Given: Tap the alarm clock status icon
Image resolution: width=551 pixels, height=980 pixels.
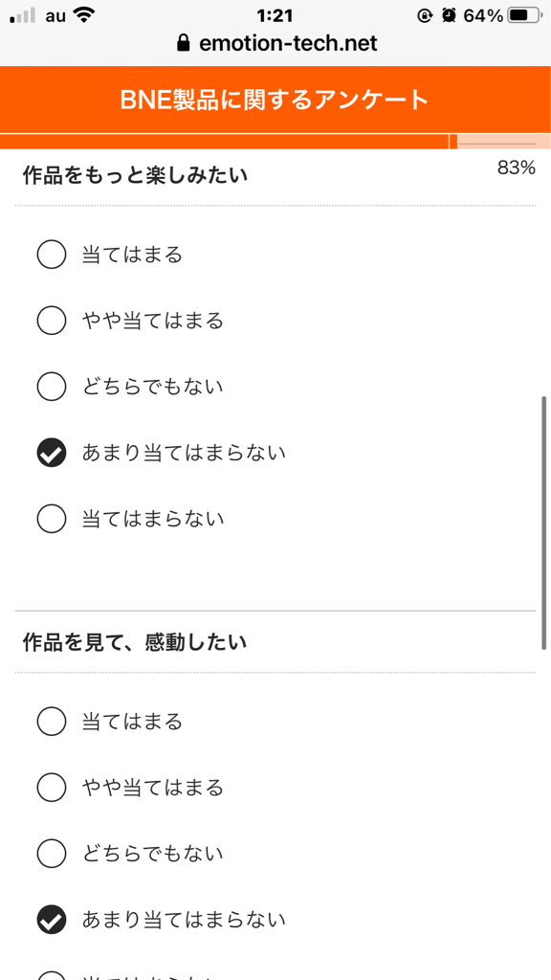Looking at the screenshot, I should 449,15.
